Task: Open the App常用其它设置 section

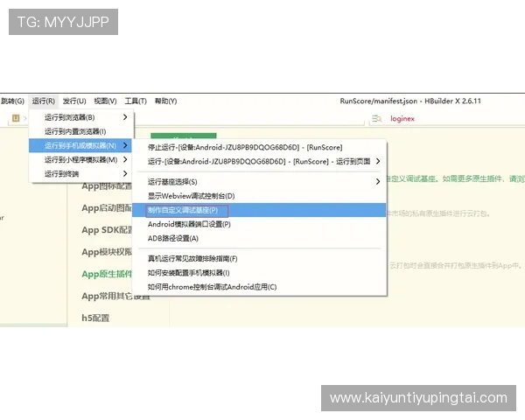Action: tap(115, 296)
